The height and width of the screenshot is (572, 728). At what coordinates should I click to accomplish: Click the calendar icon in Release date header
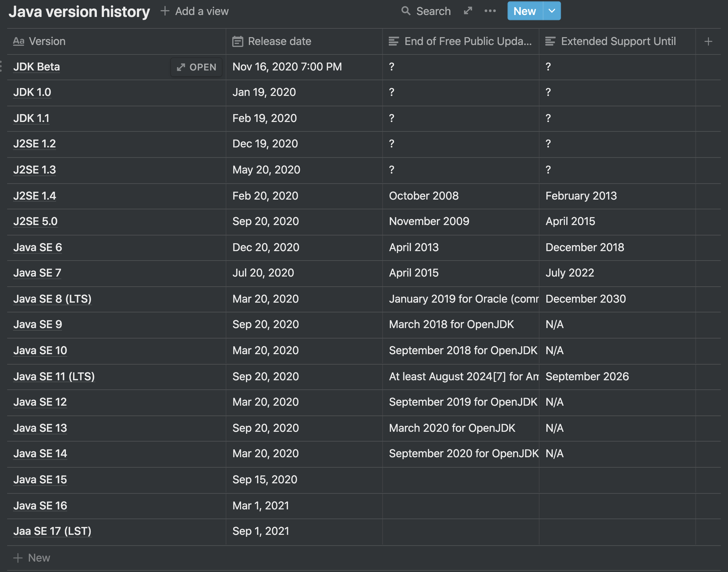pos(237,41)
